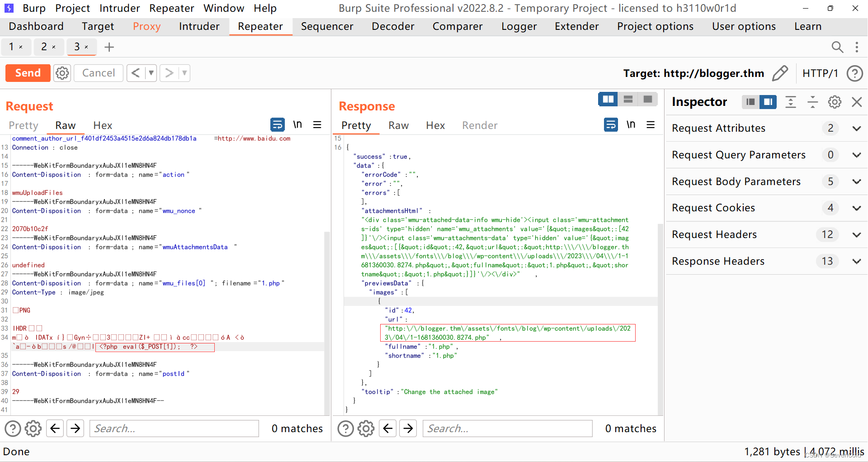The width and height of the screenshot is (868, 462).
Task: Expand all Inspector sections
Action: point(791,102)
